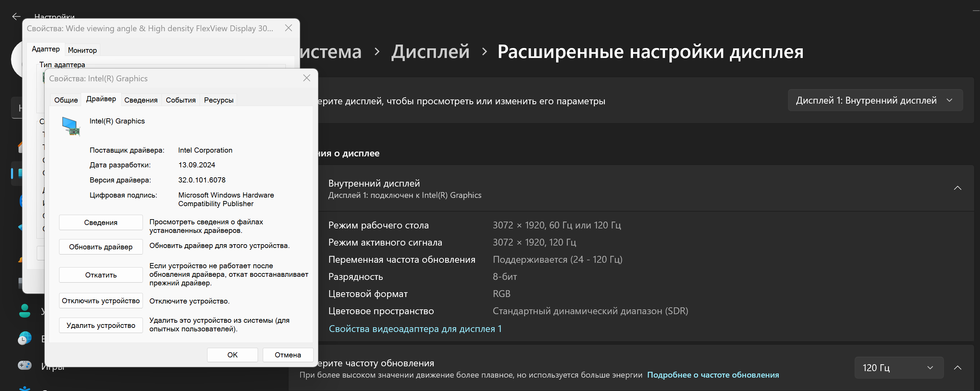Open the Дисплей 1: Внутренний дисплей dropdown

875,100
